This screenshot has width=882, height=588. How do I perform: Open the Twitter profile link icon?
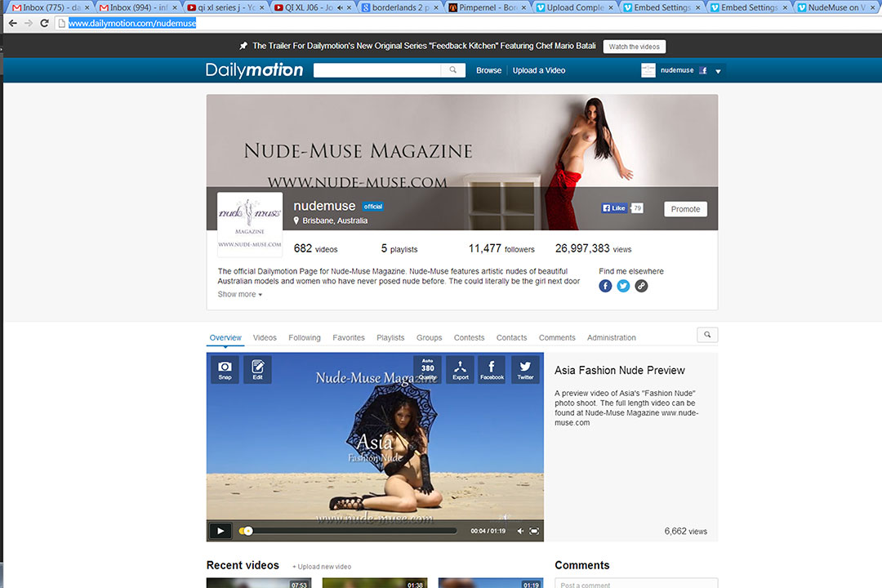point(623,286)
